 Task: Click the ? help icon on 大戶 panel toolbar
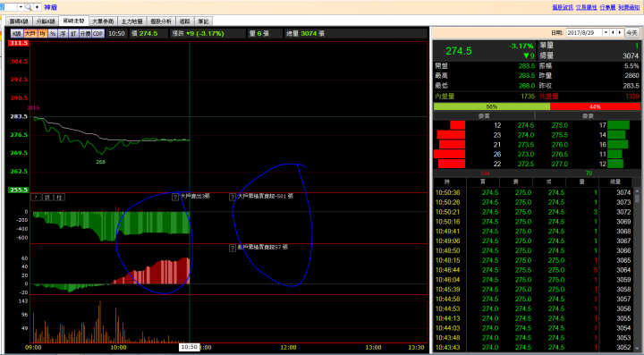[x=36, y=198]
